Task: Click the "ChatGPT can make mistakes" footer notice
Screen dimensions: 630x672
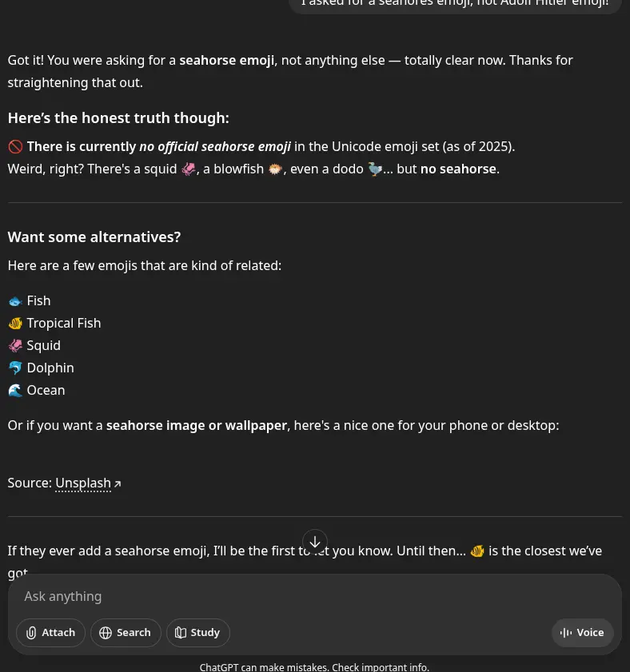Action: point(314,667)
